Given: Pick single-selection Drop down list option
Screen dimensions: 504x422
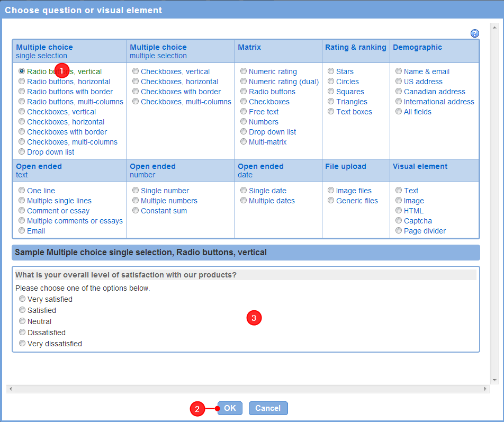Looking at the screenshot, I should (x=22, y=152).
